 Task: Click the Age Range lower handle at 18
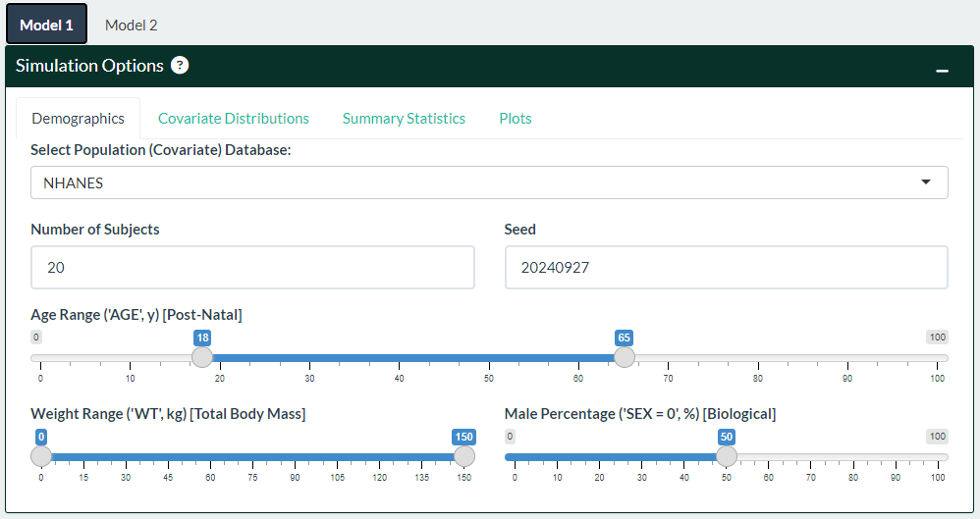click(202, 357)
